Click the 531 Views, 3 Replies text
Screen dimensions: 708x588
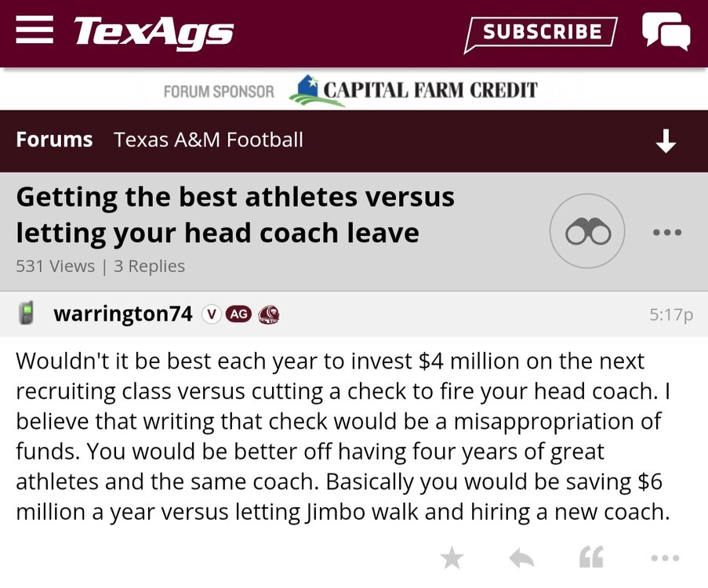click(100, 266)
